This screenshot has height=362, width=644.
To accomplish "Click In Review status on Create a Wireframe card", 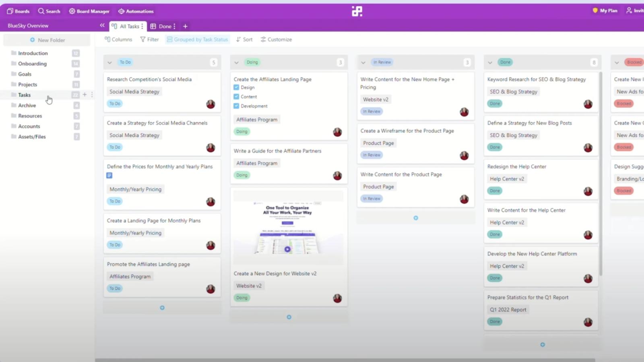I will (372, 155).
